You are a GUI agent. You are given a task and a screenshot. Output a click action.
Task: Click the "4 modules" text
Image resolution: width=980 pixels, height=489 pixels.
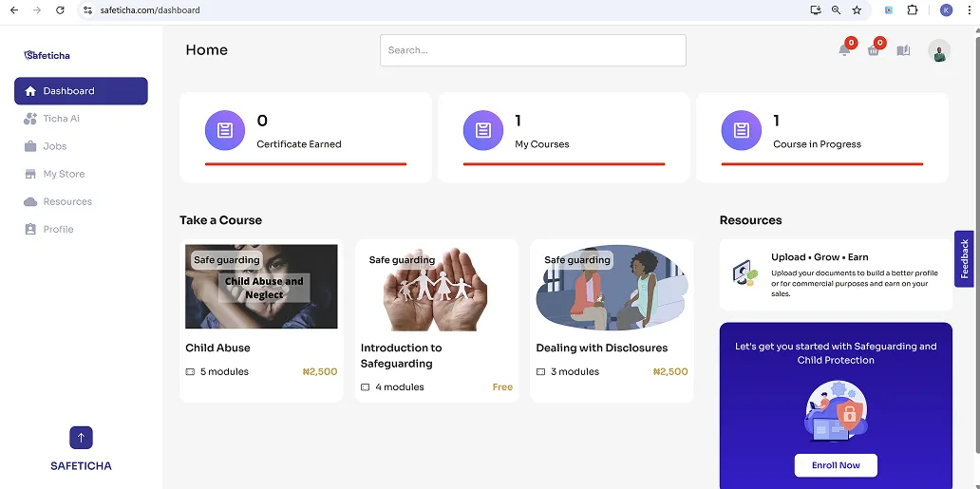pyautogui.click(x=400, y=387)
